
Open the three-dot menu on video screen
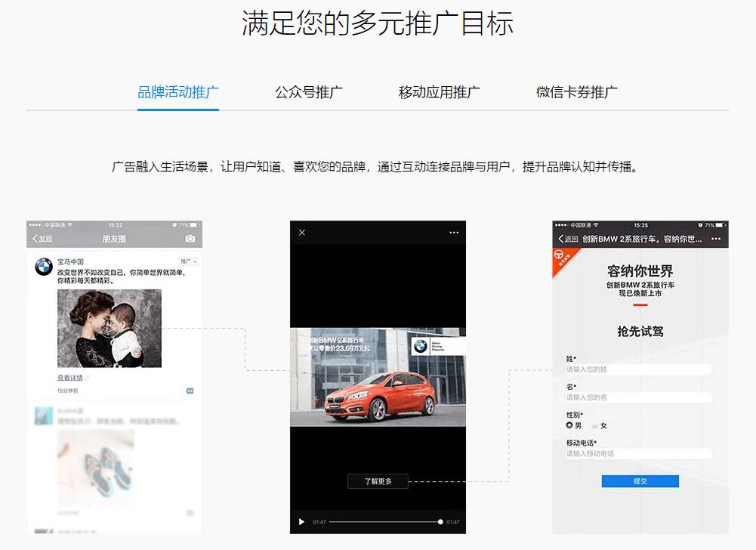(454, 233)
